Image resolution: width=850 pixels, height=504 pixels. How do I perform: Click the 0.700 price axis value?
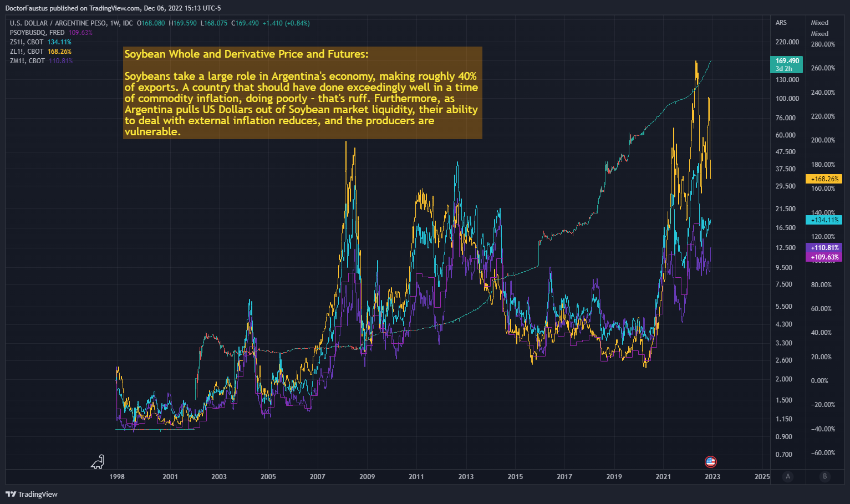[x=784, y=455]
